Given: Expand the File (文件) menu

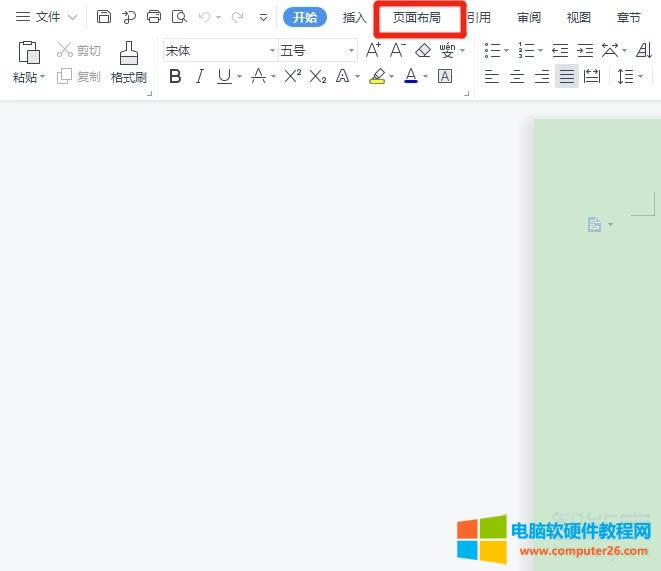Looking at the screenshot, I should pyautogui.click(x=46, y=17).
